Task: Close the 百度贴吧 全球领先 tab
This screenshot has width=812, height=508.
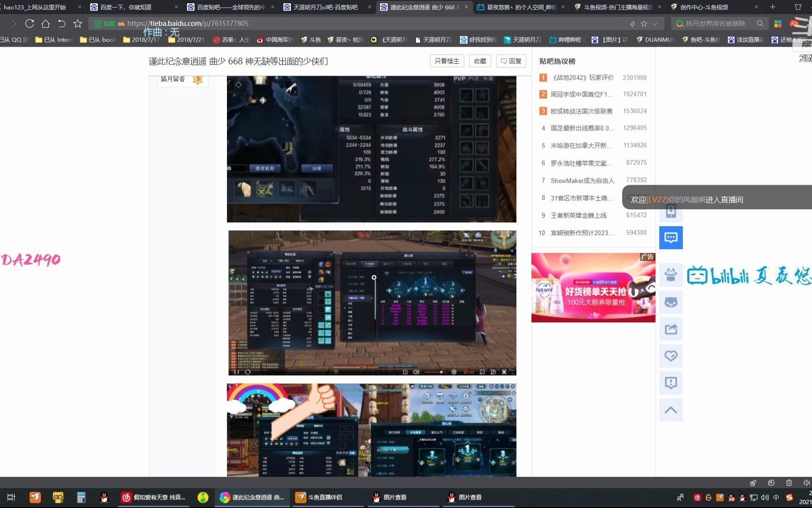Action: [273, 7]
